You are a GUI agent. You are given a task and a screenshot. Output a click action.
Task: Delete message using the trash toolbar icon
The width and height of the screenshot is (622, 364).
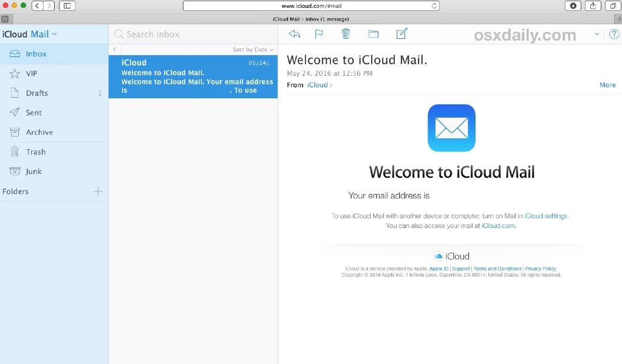tap(346, 33)
